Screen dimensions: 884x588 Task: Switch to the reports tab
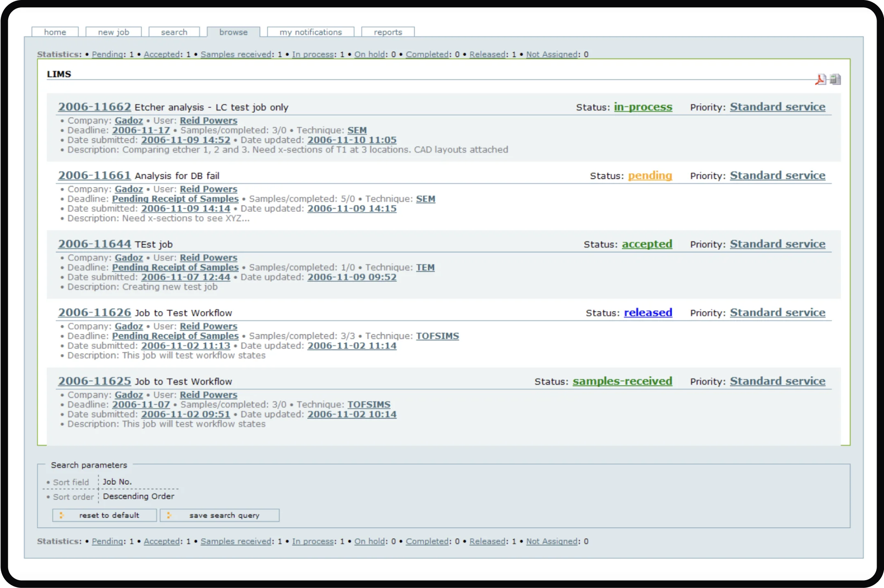(x=387, y=32)
